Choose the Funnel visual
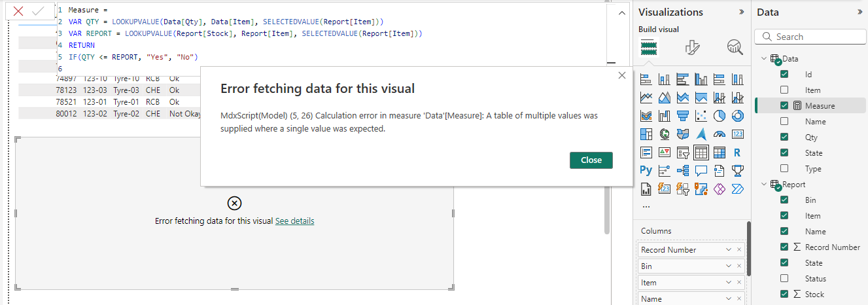The image size is (868, 305). tap(683, 116)
